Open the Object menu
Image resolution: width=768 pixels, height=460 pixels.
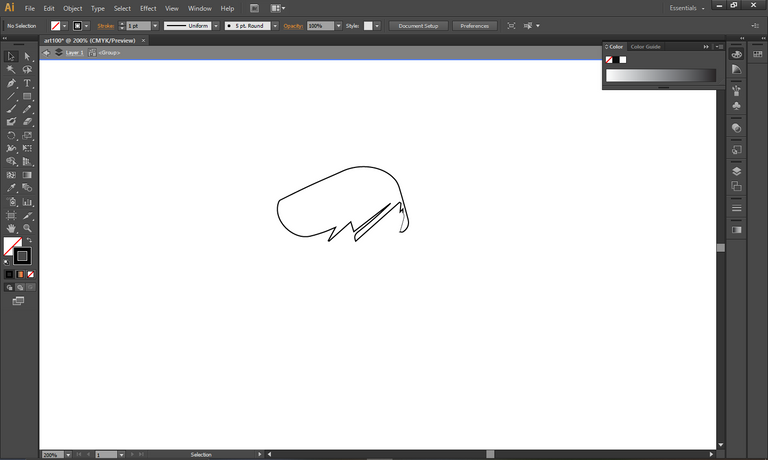point(72,8)
